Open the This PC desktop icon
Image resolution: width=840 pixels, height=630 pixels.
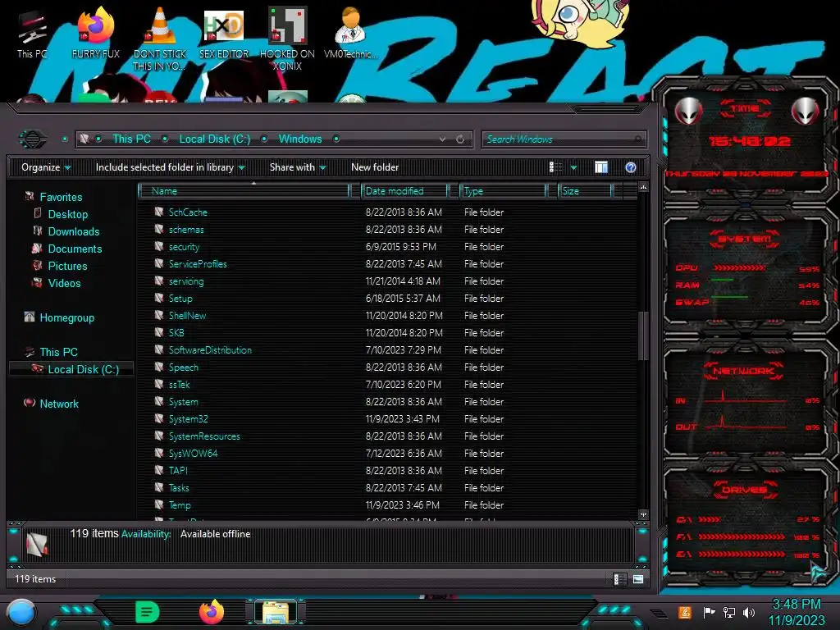32,33
